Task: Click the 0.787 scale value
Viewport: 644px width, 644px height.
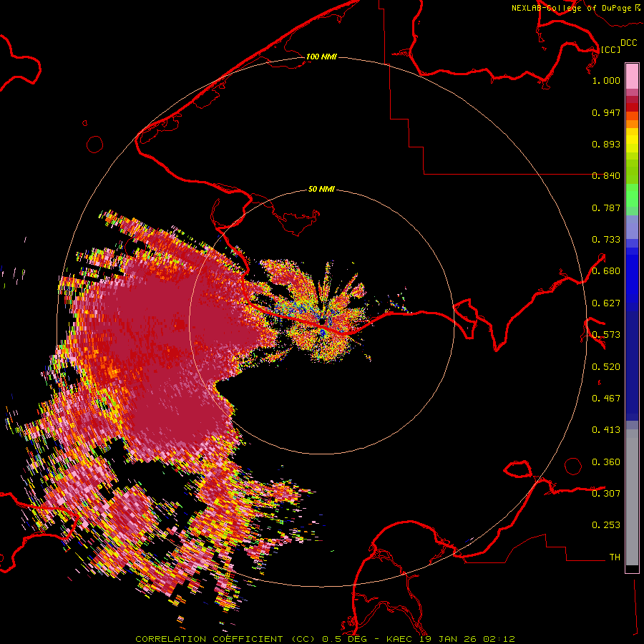Action: point(606,208)
